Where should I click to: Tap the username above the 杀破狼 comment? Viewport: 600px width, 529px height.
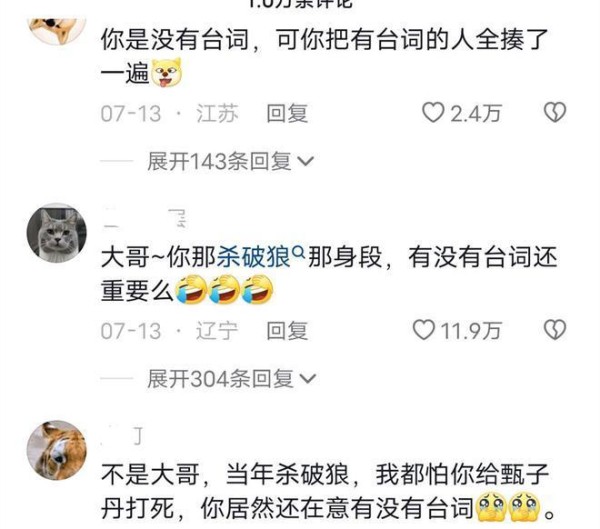coord(145,219)
